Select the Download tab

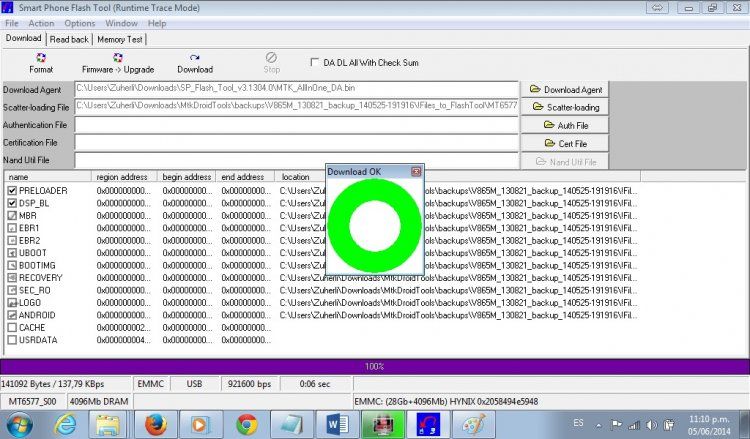pos(23,38)
